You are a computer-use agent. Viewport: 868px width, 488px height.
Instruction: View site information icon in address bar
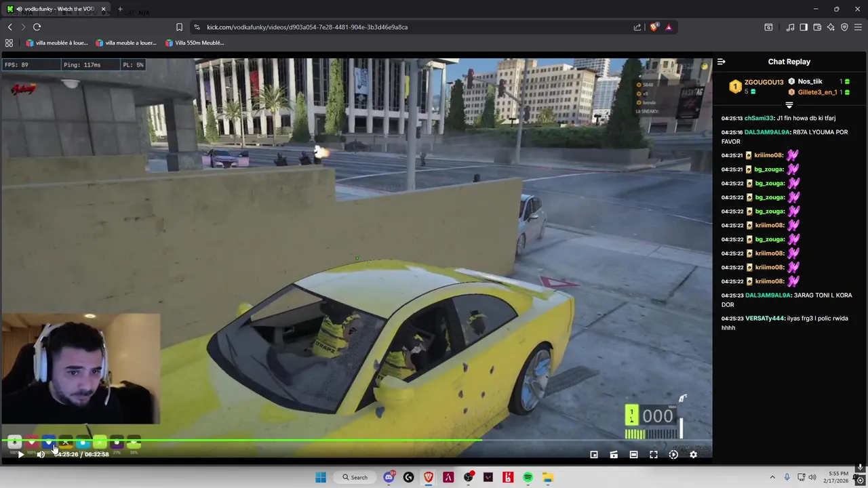coord(197,27)
